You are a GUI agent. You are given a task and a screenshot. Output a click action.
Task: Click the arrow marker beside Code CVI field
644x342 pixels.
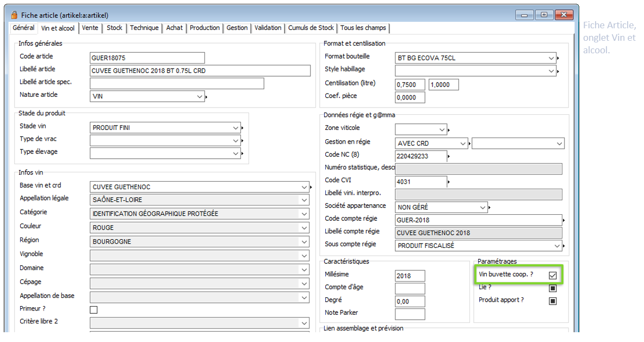click(x=449, y=182)
